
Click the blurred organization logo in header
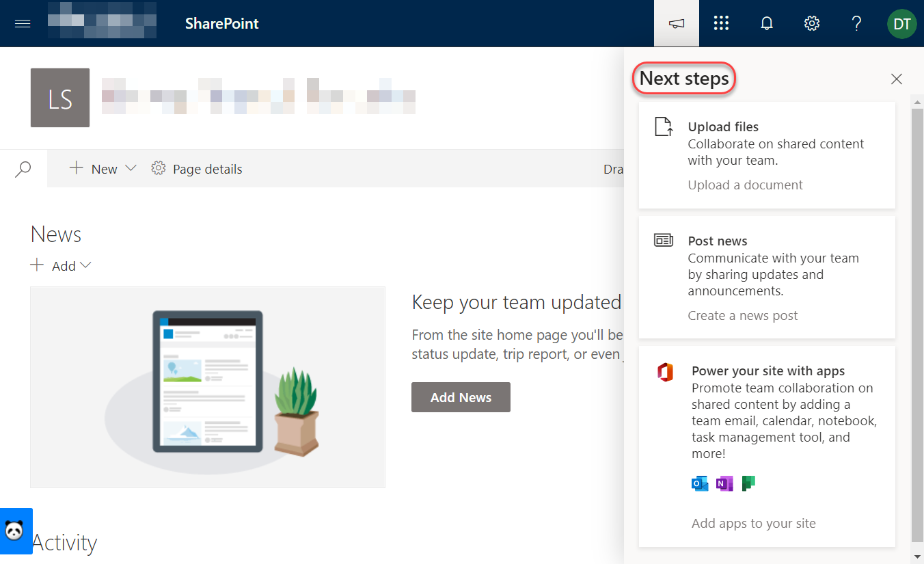(103, 21)
